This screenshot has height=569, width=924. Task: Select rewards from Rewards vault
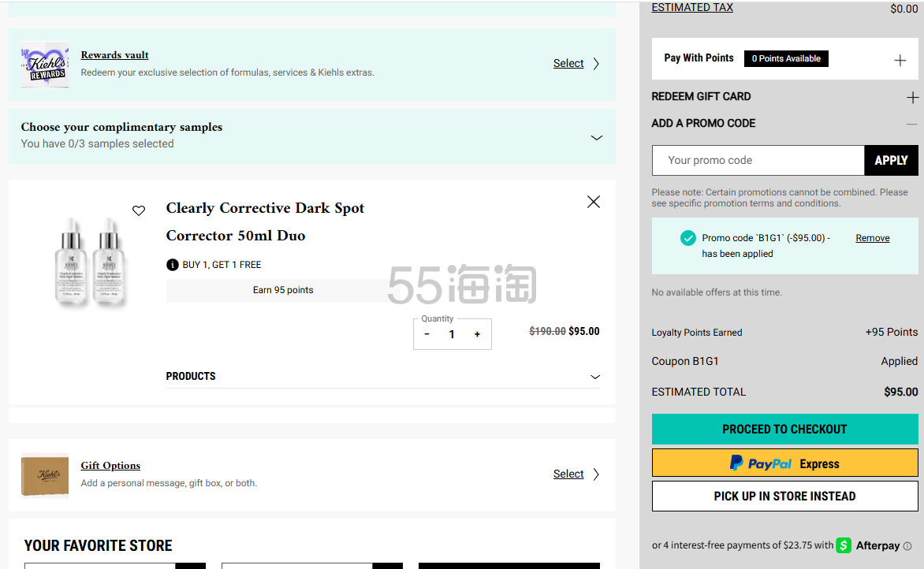pyautogui.click(x=568, y=64)
